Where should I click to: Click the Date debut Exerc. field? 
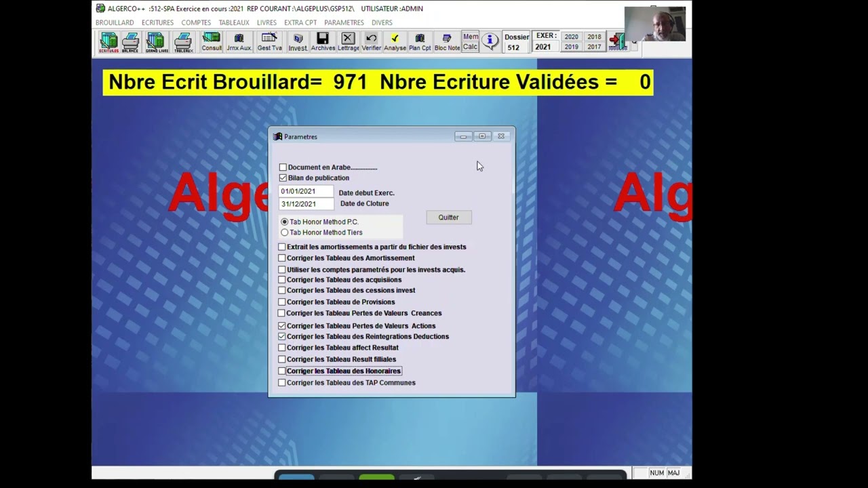click(306, 192)
